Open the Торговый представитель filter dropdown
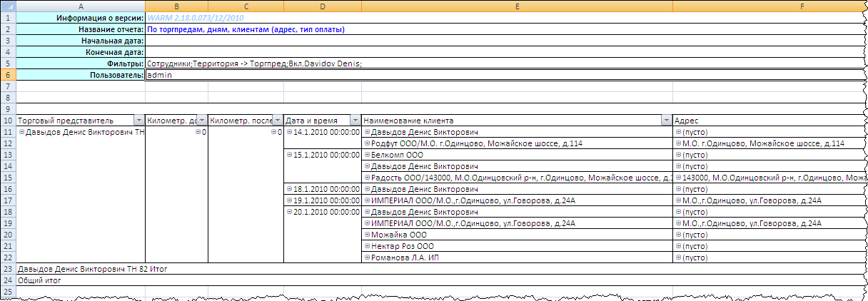Image resolution: width=868 pixels, height=301 pixels. pyautogui.click(x=138, y=121)
